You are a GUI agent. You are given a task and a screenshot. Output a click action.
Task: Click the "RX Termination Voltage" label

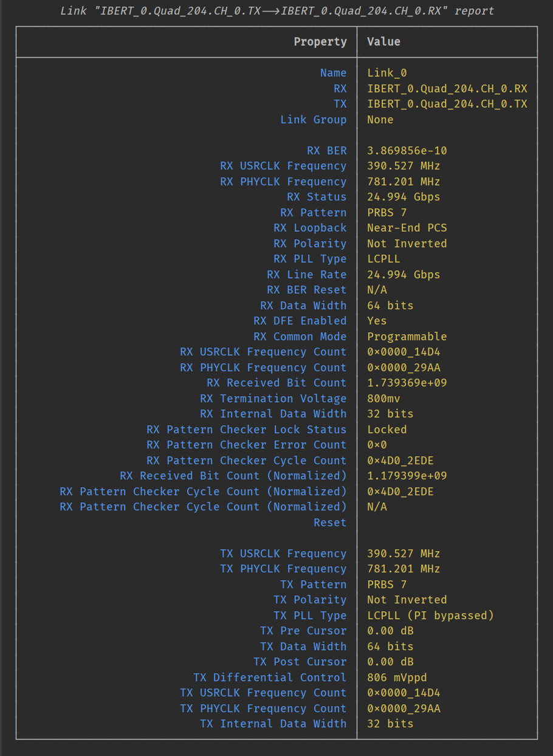click(273, 399)
